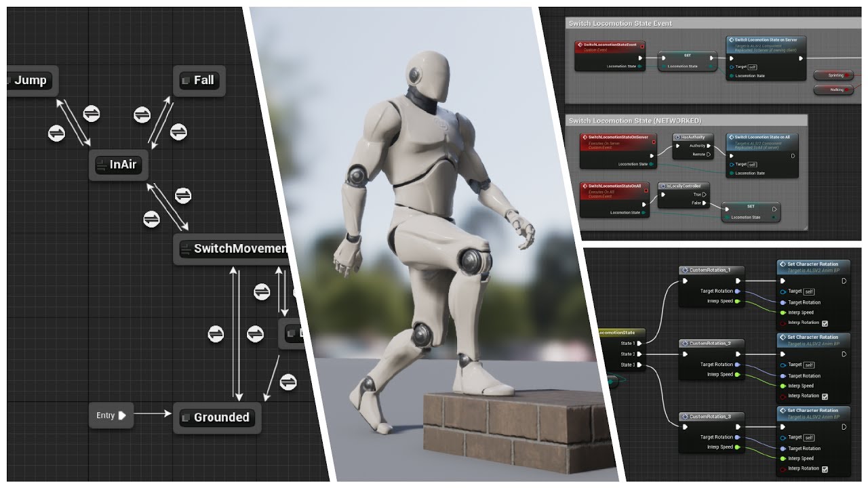This screenshot has height=488, width=868.
Task: Click the Authority exec pin on HasAuthority
Action: 709,146
